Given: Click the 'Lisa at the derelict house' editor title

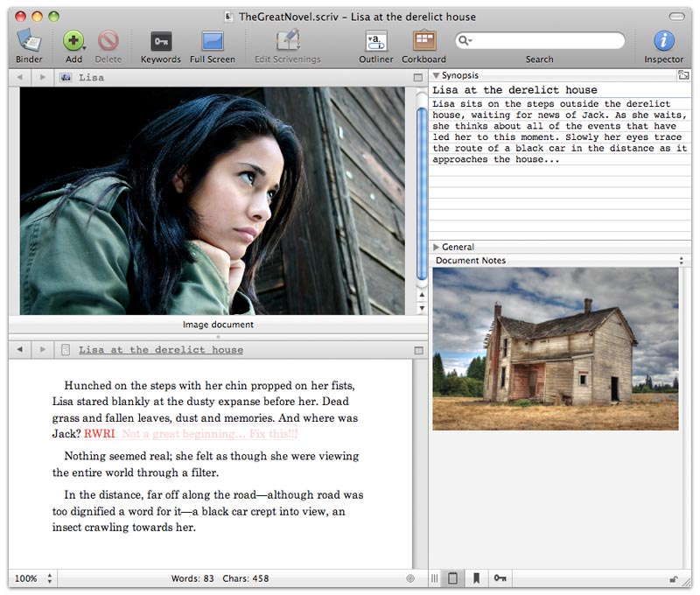Looking at the screenshot, I should [160, 350].
